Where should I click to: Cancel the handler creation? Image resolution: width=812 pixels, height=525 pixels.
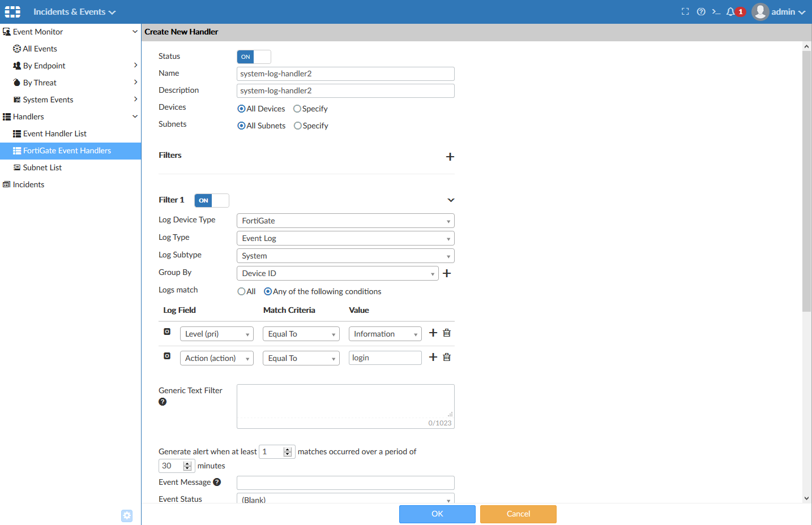coord(518,514)
